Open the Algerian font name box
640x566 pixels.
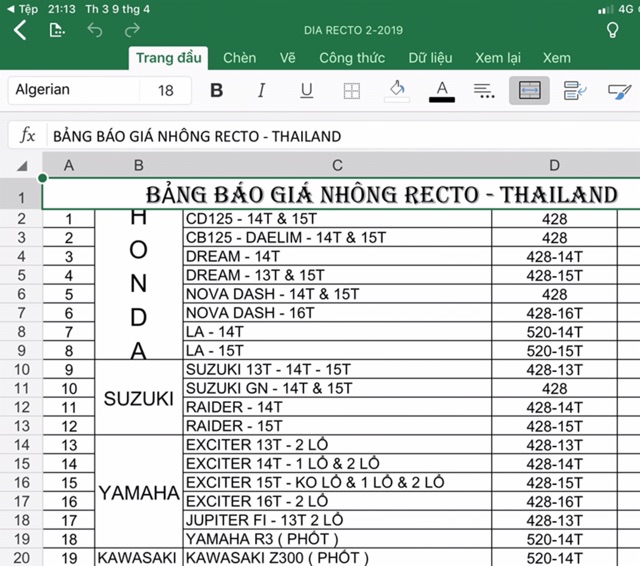point(73,90)
